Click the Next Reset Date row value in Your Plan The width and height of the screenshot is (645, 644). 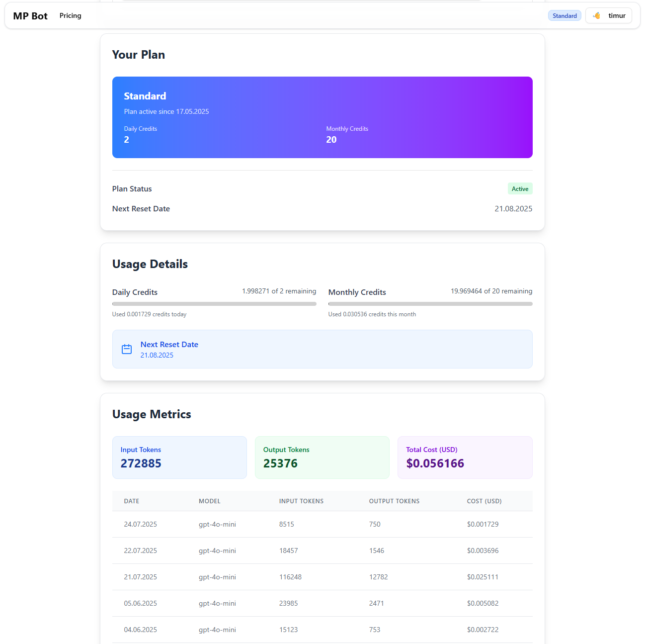point(513,209)
